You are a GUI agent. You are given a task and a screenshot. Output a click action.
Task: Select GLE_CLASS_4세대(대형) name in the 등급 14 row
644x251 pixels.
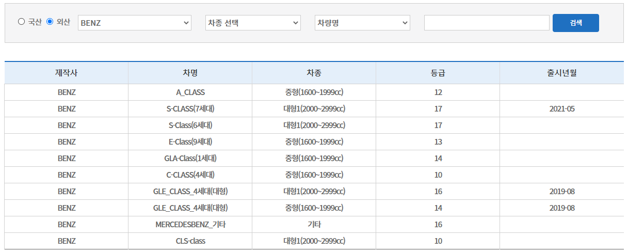[x=190, y=208]
